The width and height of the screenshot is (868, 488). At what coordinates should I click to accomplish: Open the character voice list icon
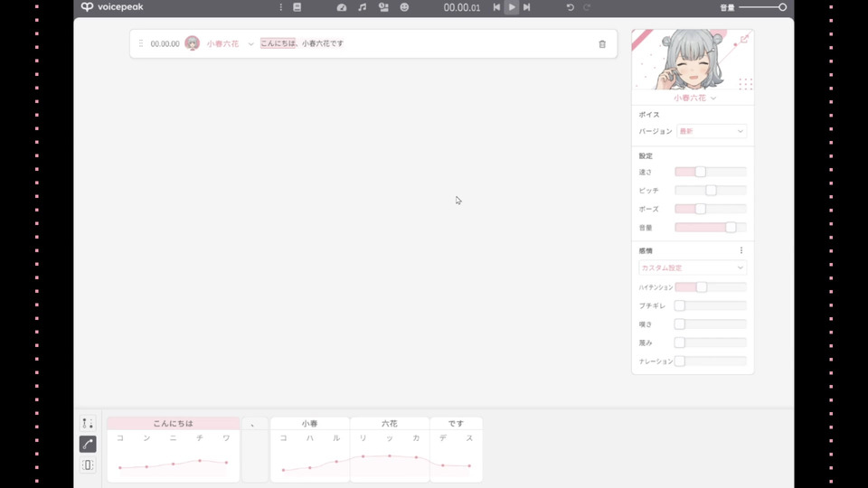(x=383, y=7)
